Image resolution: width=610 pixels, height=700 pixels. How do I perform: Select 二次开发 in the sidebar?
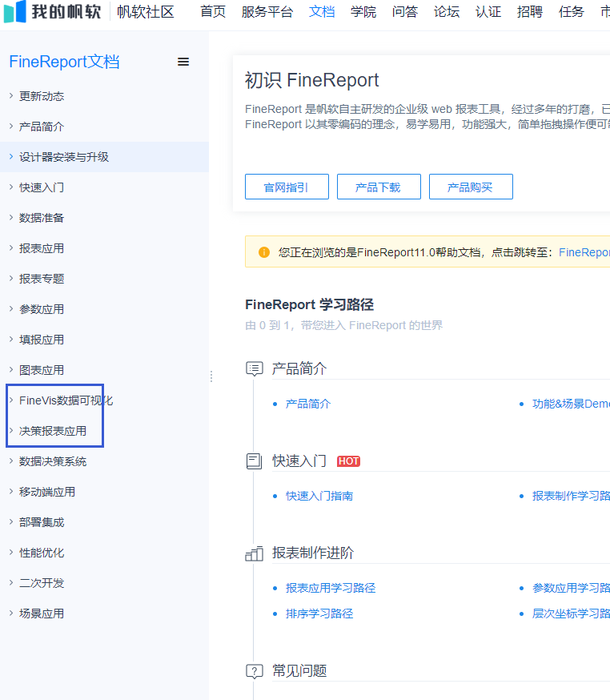click(42, 583)
